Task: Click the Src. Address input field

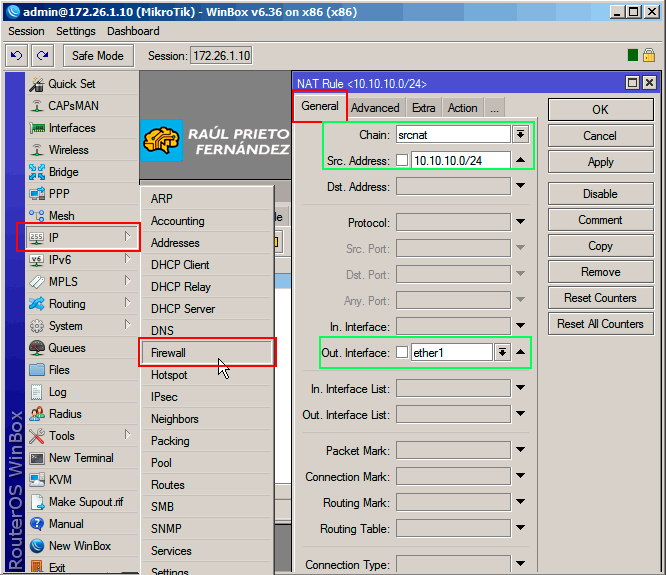Action: tap(460, 160)
